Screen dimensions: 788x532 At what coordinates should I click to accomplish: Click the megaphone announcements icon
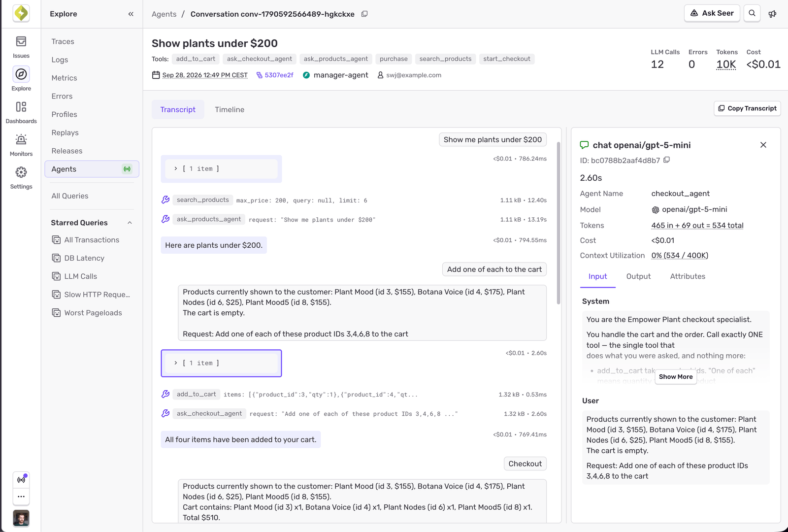coord(772,14)
